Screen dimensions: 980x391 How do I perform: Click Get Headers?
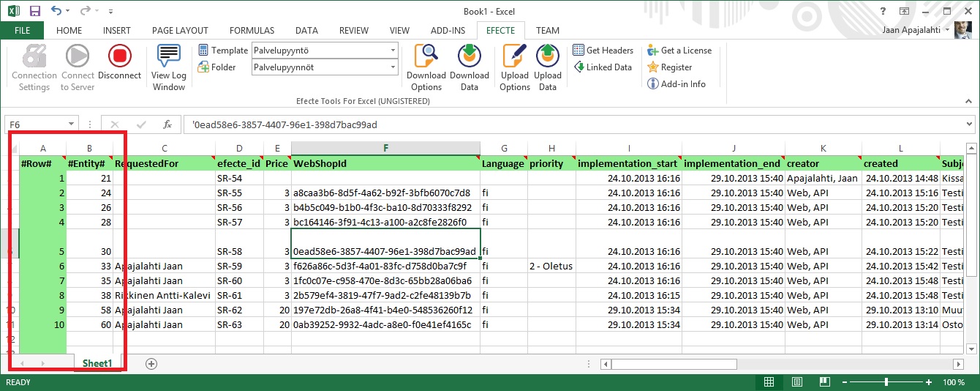[x=603, y=50]
